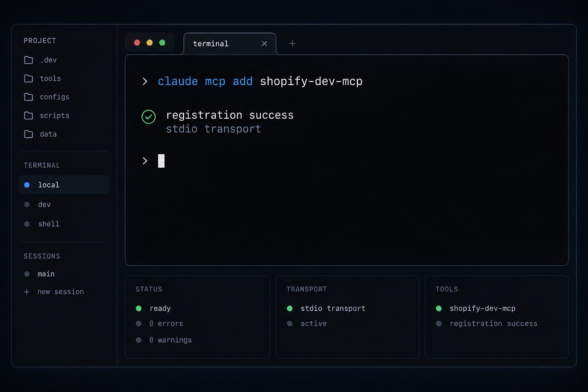Click the red window close dot
The image size is (588, 392).
tap(137, 42)
